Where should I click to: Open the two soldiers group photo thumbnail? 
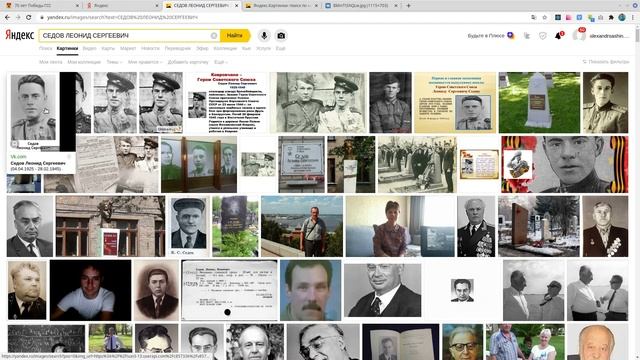click(318, 102)
